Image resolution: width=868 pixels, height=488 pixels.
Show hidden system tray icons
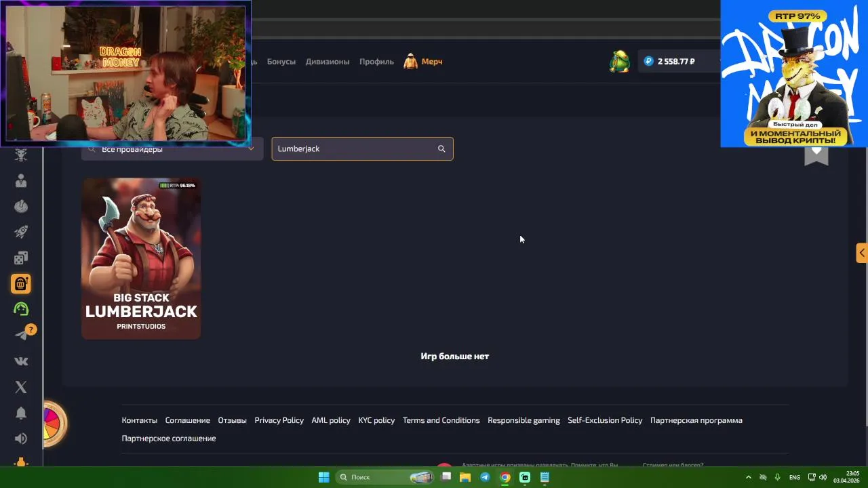(749, 477)
